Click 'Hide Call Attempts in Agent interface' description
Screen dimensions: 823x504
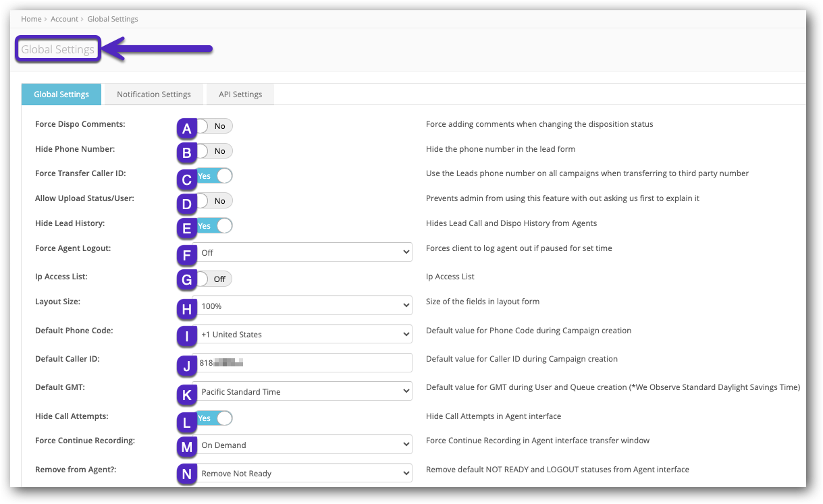click(494, 416)
